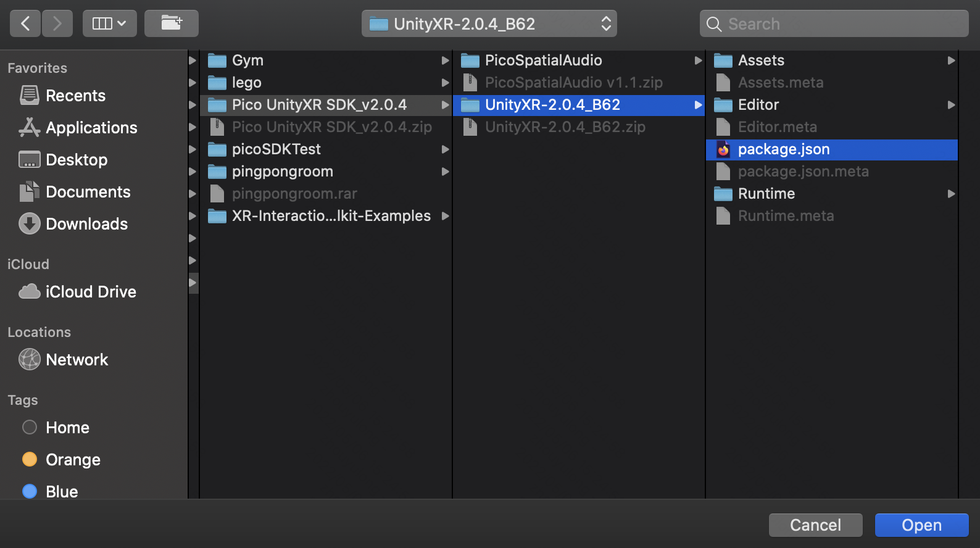Open Desktop in the sidebar
Viewport: 980px width, 548px height.
[x=64, y=160]
